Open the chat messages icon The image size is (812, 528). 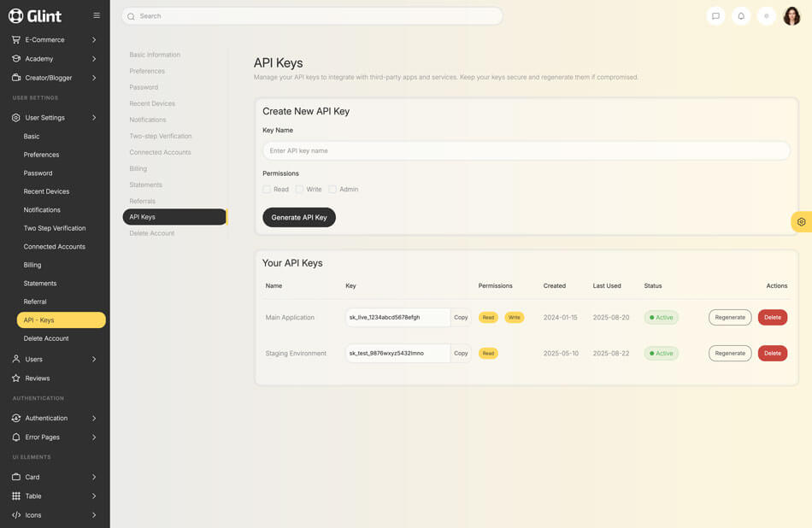tap(715, 16)
